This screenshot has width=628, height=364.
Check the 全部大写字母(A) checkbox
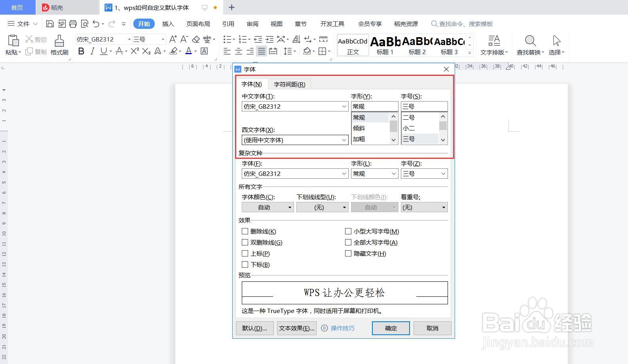click(348, 242)
